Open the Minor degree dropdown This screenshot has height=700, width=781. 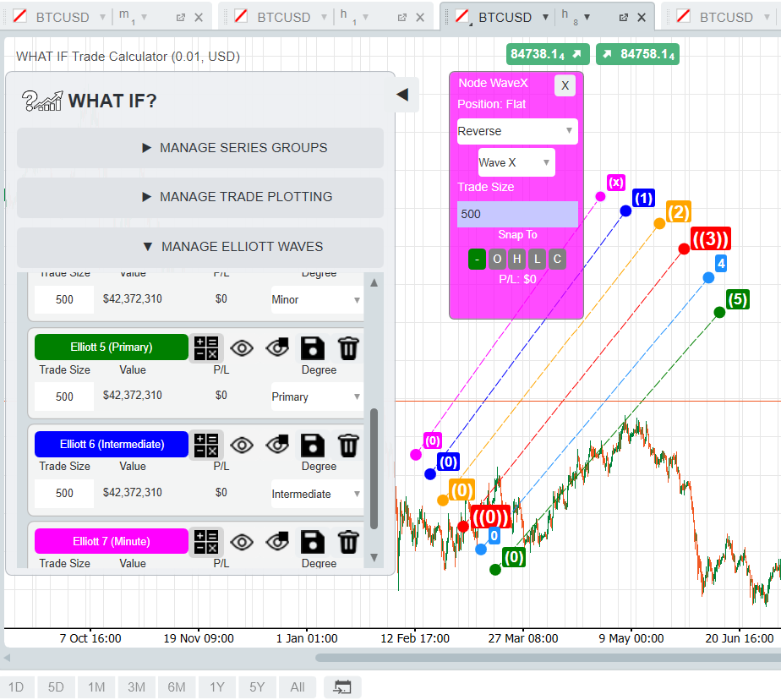pos(316,300)
